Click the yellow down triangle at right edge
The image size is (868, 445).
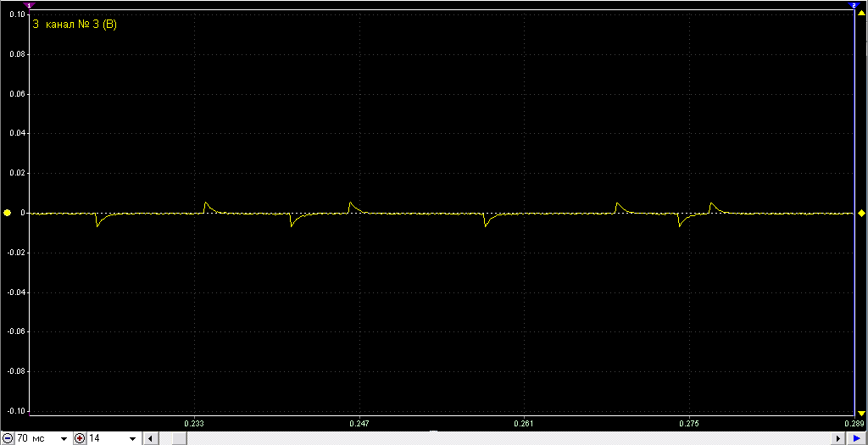(x=861, y=414)
